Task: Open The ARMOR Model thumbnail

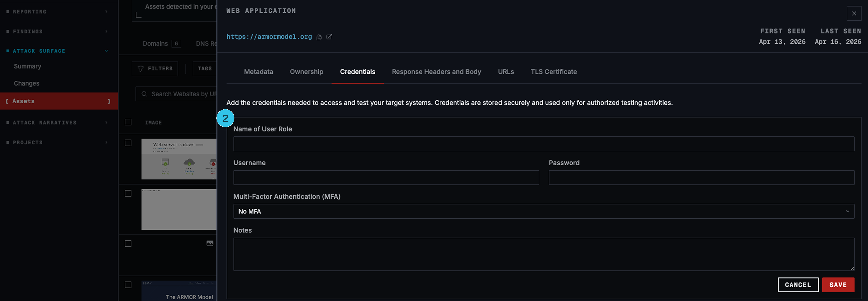Action: 179,291
